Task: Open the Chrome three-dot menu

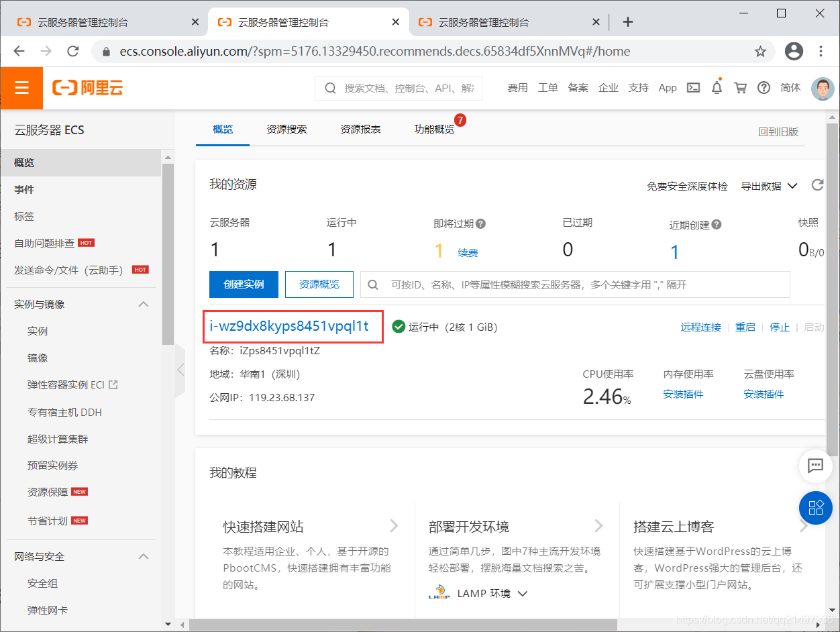Action: pos(821,52)
